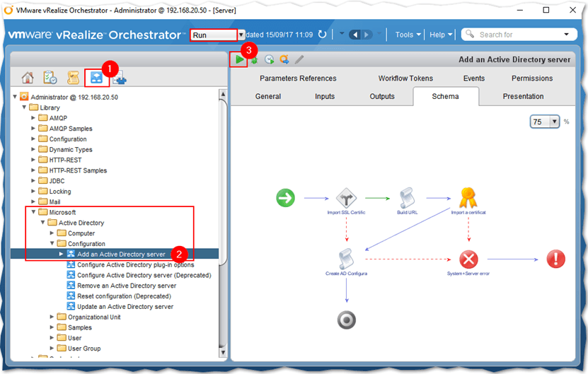Navigate back with left arrow button
The width and height of the screenshot is (588, 374).
355,35
